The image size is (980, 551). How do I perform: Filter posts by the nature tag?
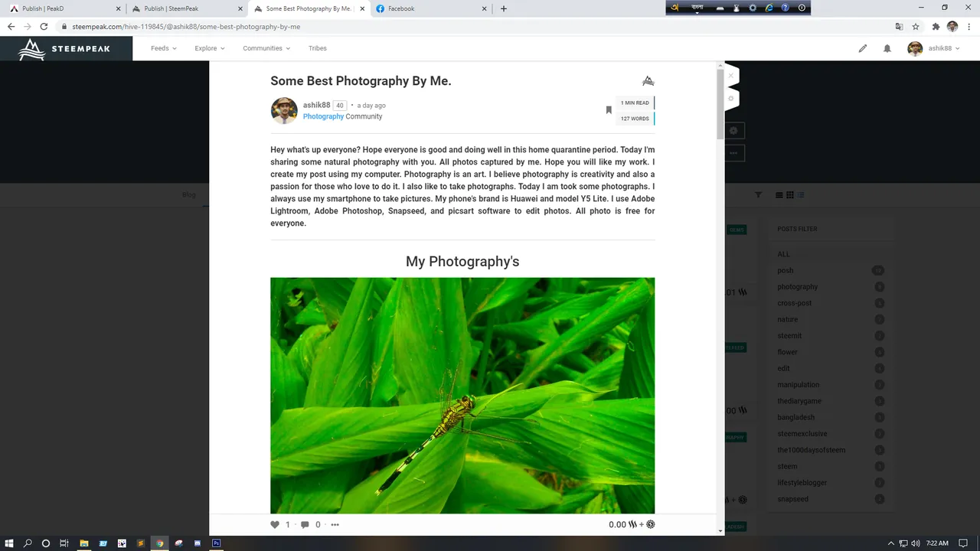tap(788, 319)
